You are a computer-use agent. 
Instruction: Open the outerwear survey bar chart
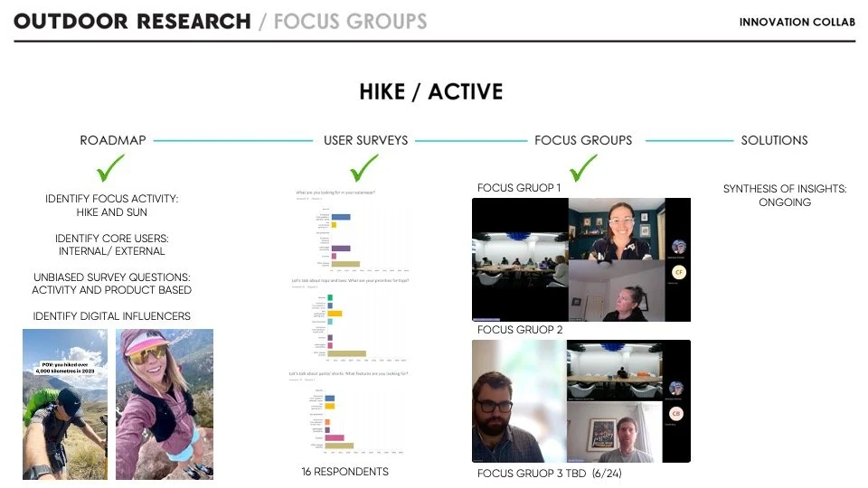[353, 231]
